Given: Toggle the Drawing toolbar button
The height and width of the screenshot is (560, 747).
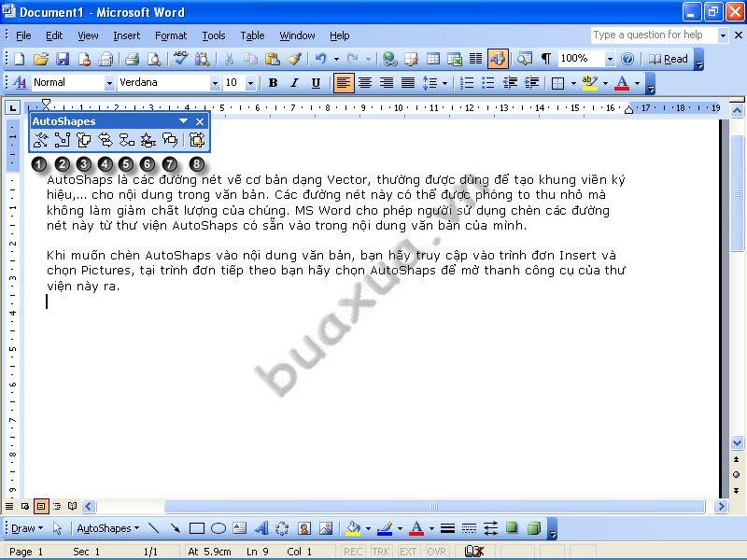Looking at the screenshot, I should (498, 59).
